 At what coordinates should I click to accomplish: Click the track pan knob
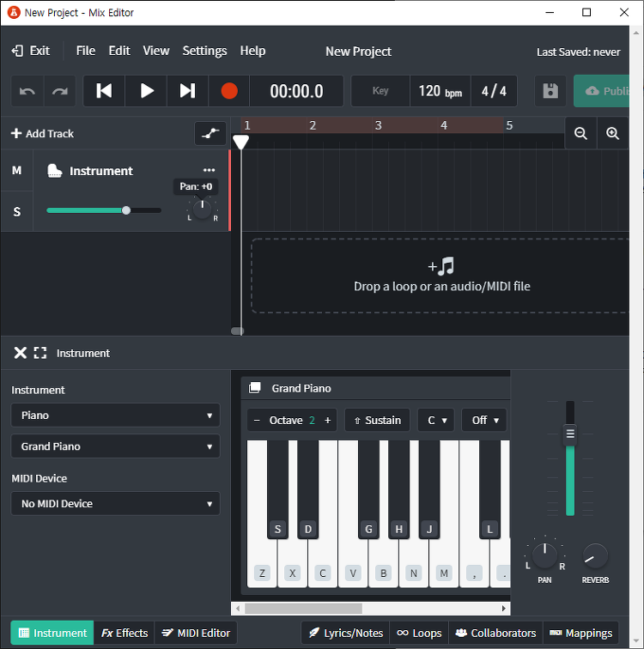(x=202, y=209)
